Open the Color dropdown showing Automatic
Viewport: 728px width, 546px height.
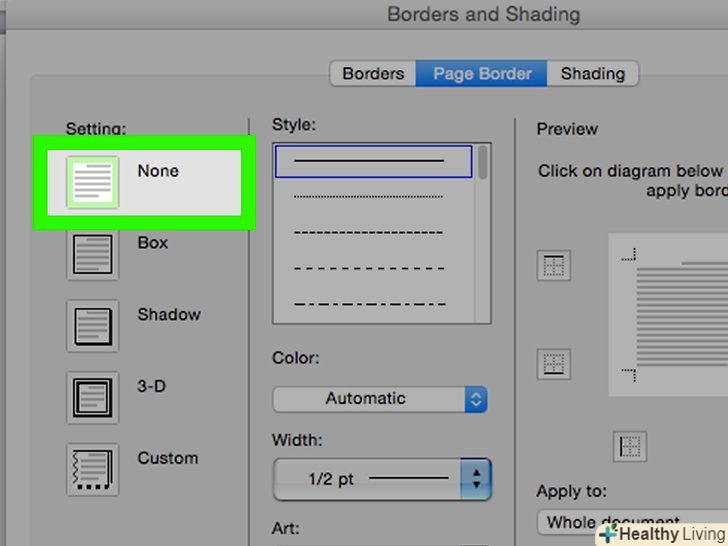379,398
